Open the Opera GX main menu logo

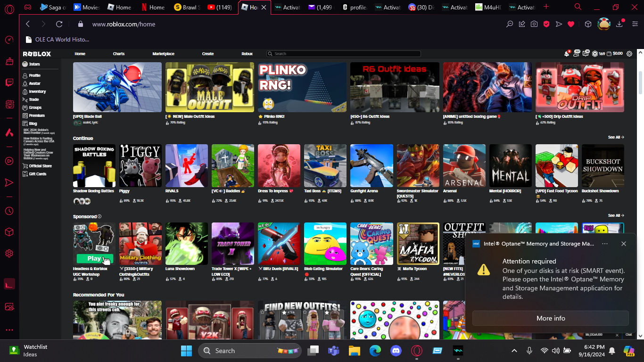pyautogui.click(x=9, y=8)
